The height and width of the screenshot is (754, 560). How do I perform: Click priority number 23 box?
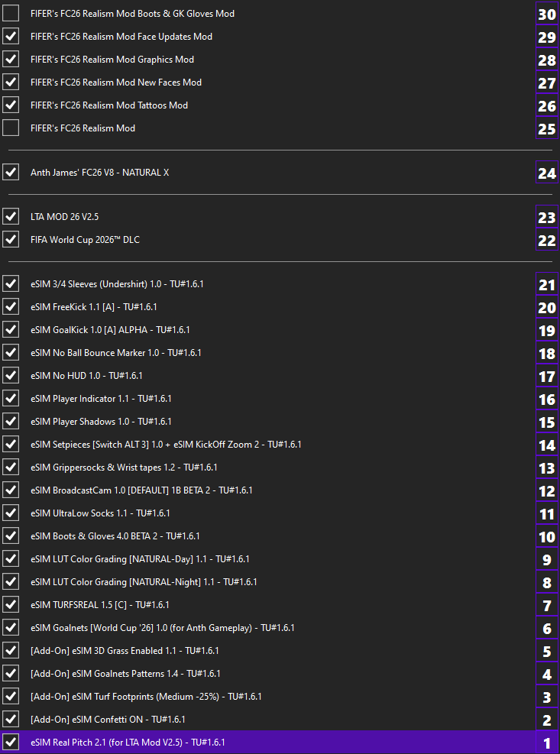547,216
